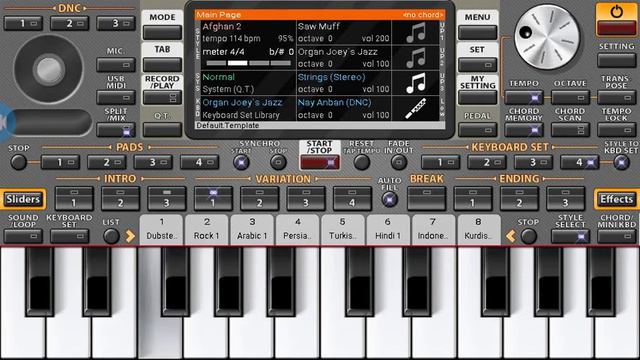This screenshot has height=360, width=640.
Task: Click the MODE button
Action: (162, 32)
